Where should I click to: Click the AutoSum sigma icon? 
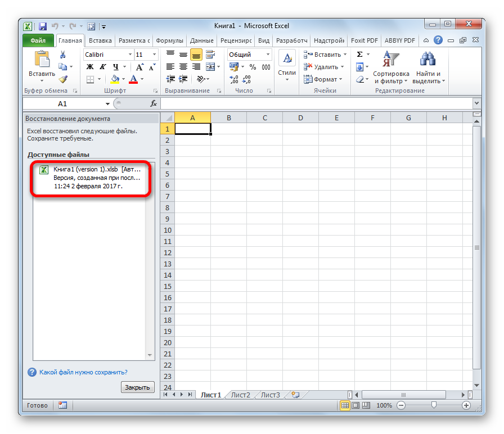click(x=360, y=55)
